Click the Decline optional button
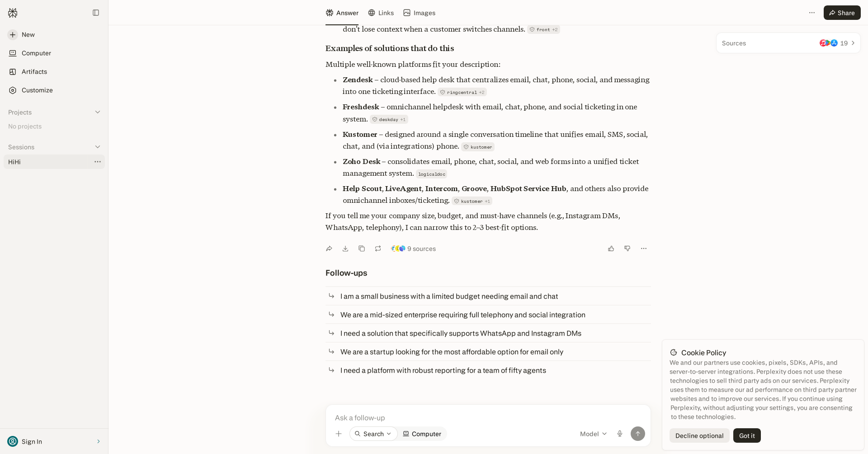This screenshot has width=868, height=454. tap(699, 435)
